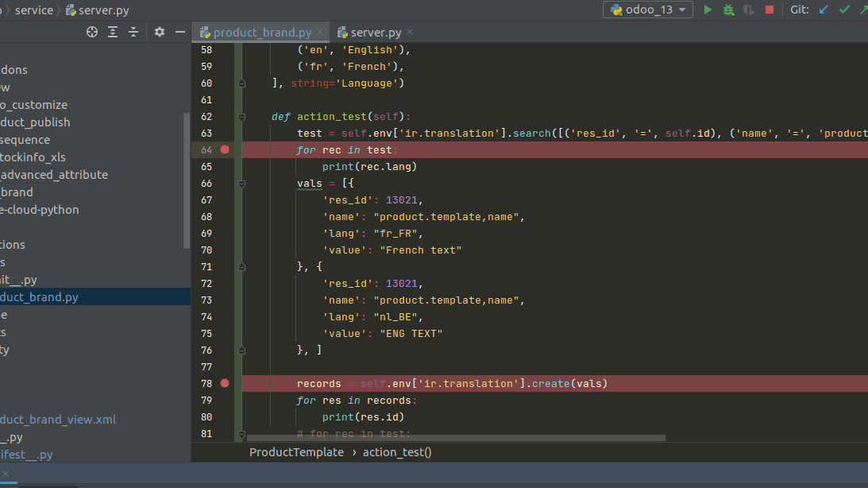
Task: Click line number 70 in the gutter
Action: point(206,250)
